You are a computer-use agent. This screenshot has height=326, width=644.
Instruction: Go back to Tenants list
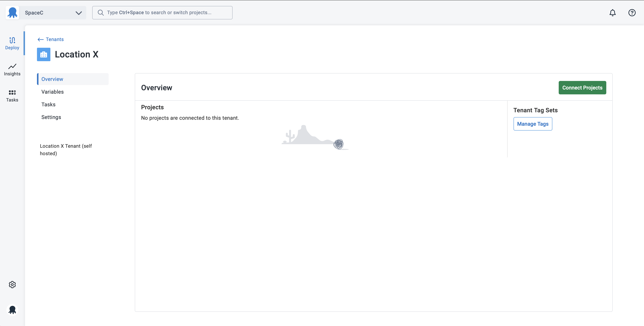click(55, 39)
